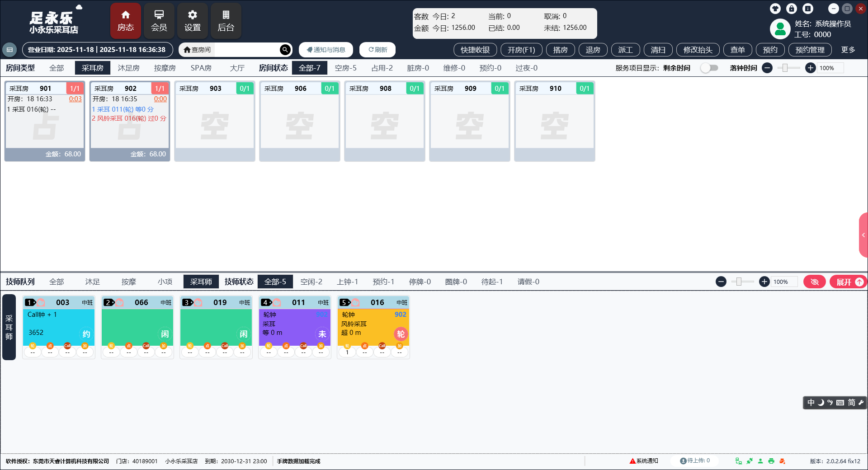The image size is (868, 470).
Task: Click the 快捷收银 button
Action: tap(475, 50)
